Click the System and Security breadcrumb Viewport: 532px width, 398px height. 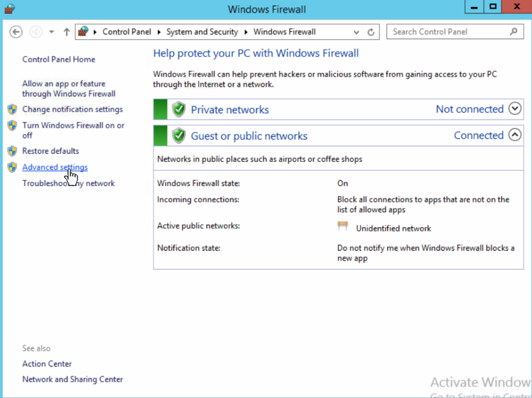(202, 32)
